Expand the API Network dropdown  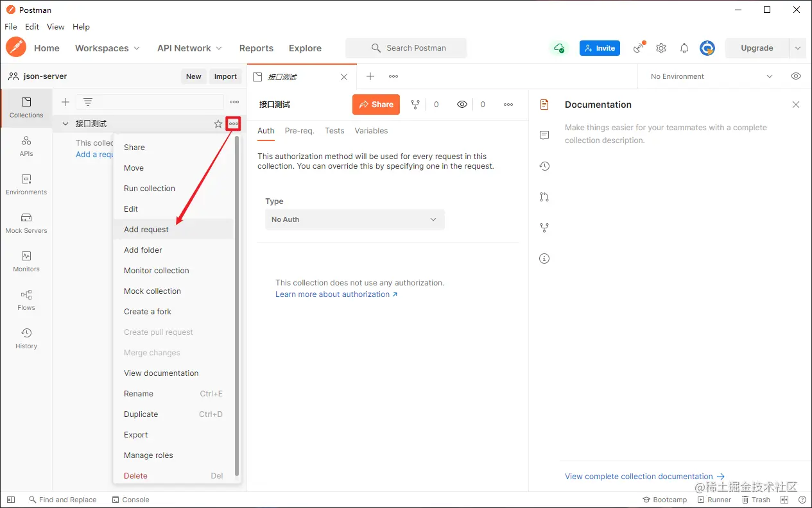tap(190, 48)
